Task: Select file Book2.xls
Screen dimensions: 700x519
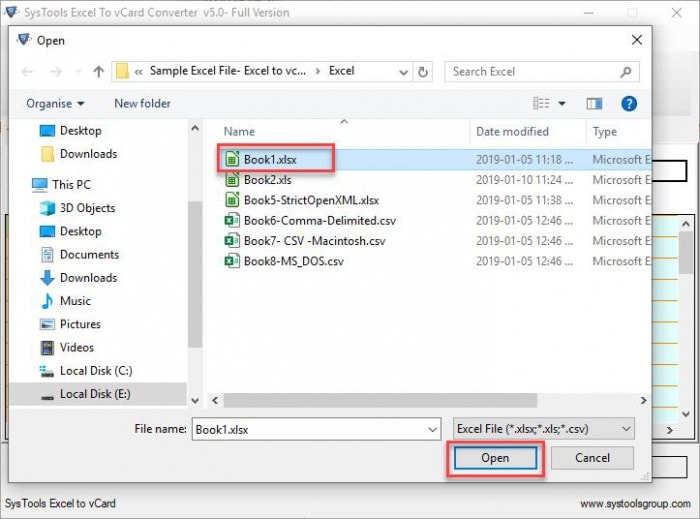Action: (267, 180)
